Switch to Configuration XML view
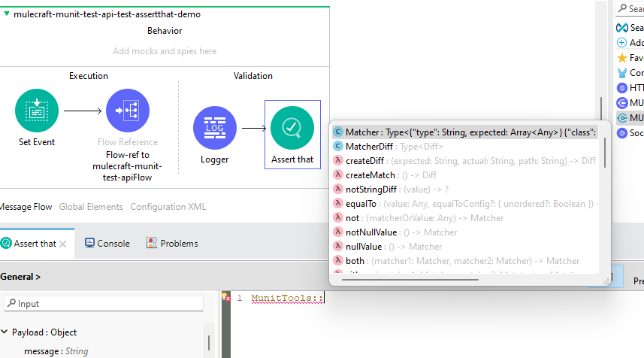Image resolution: width=644 pixels, height=358 pixels. tap(168, 207)
